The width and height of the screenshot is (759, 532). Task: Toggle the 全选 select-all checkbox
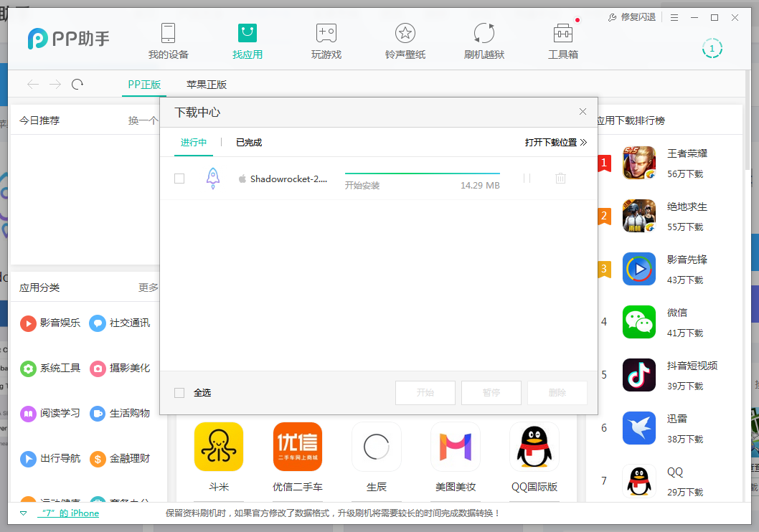[179, 393]
